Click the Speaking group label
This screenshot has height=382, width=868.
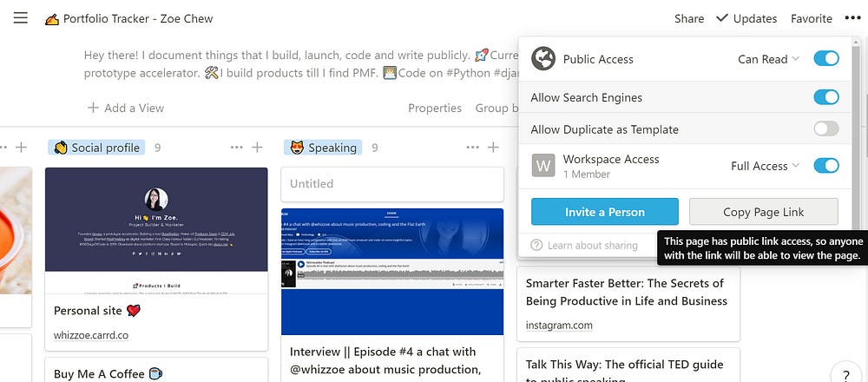click(x=323, y=148)
